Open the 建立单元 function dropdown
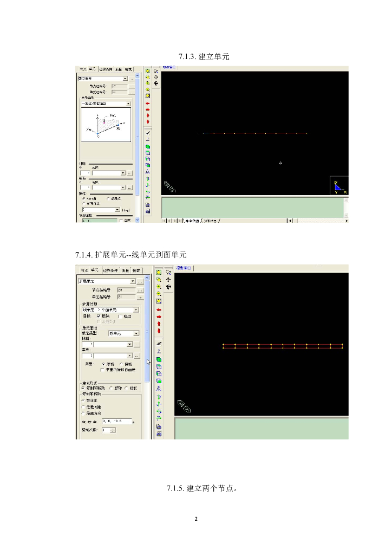The width and height of the screenshot is (392, 555). tap(125, 79)
